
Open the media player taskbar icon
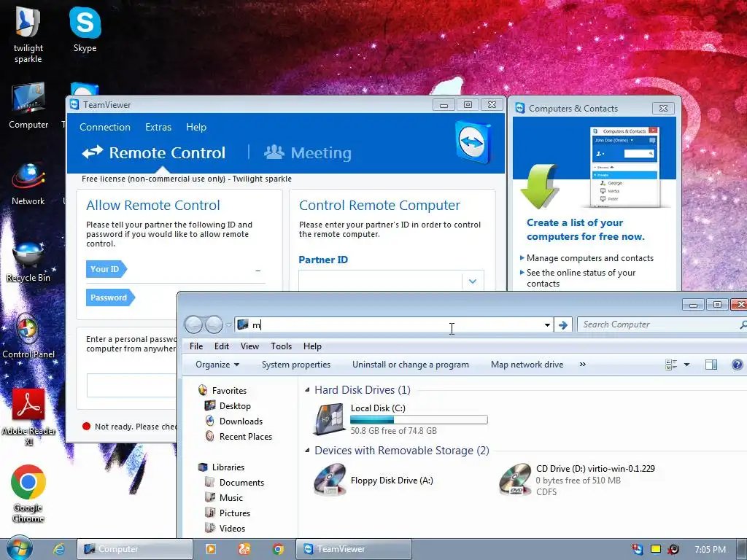(x=210, y=549)
